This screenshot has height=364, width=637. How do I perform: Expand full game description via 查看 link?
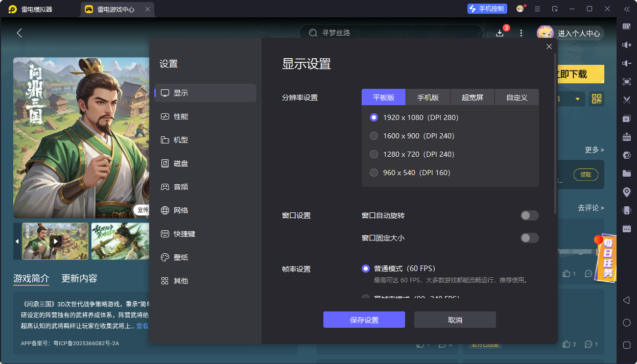point(143,326)
